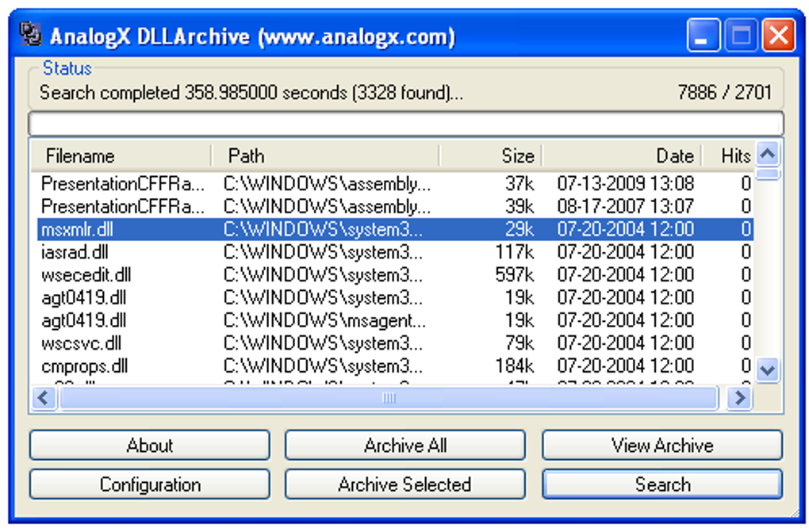Screen dimensions: 809x532
Task: Open the About dialog
Action: pos(150,445)
